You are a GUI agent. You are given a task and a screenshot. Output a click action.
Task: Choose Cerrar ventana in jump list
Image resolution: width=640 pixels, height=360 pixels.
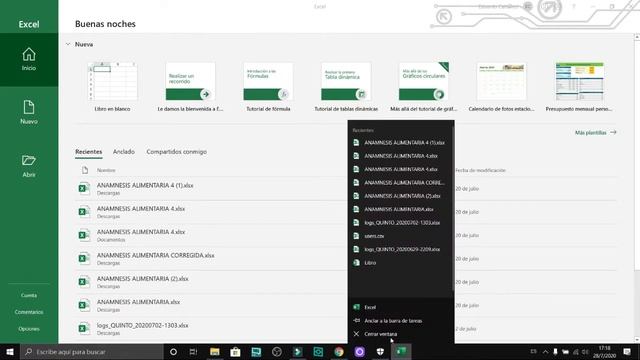pyautogui.click(x=401, y=334)
